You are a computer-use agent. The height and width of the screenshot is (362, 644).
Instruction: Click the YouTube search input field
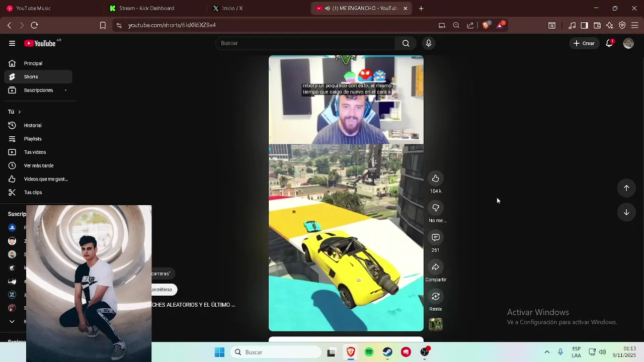tap(305, 43)
